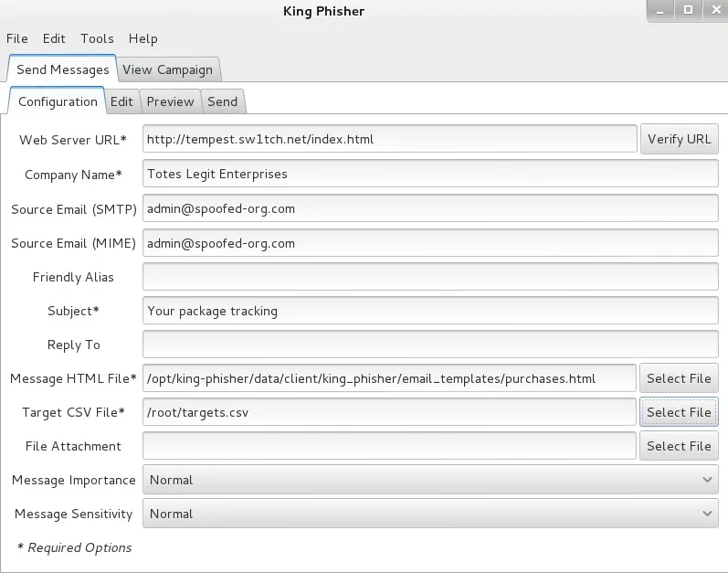Focus the empty Friendly Alias field
The image size is (728, 573).
(x=430, y=277)
